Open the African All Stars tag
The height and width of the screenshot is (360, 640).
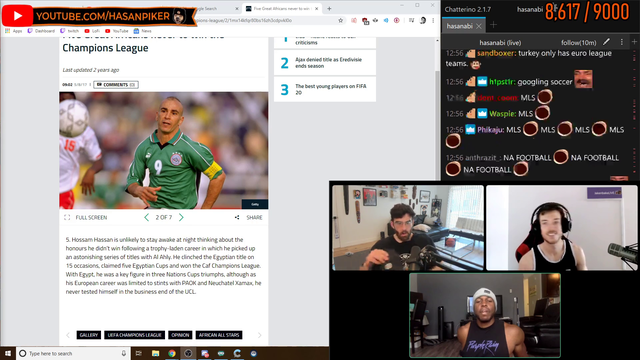coord(219,335)
